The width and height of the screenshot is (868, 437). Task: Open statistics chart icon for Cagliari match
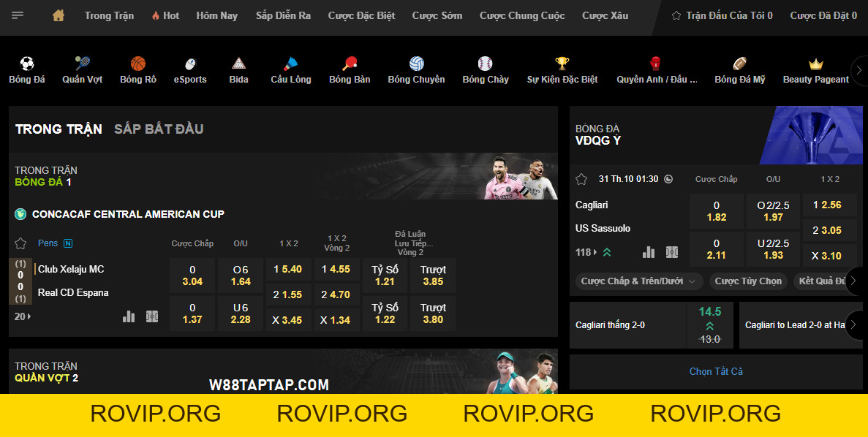(x=648, y=252)
